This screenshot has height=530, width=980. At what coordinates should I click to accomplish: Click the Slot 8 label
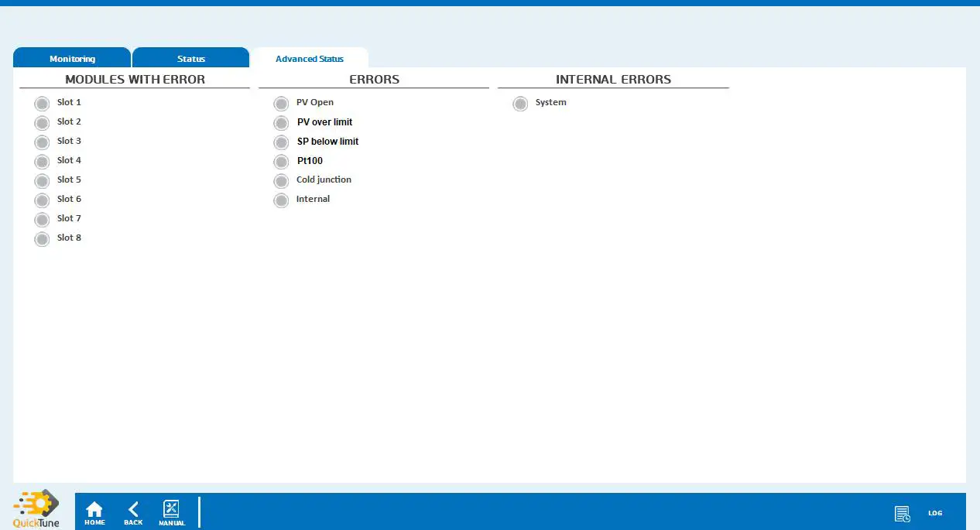69,238
